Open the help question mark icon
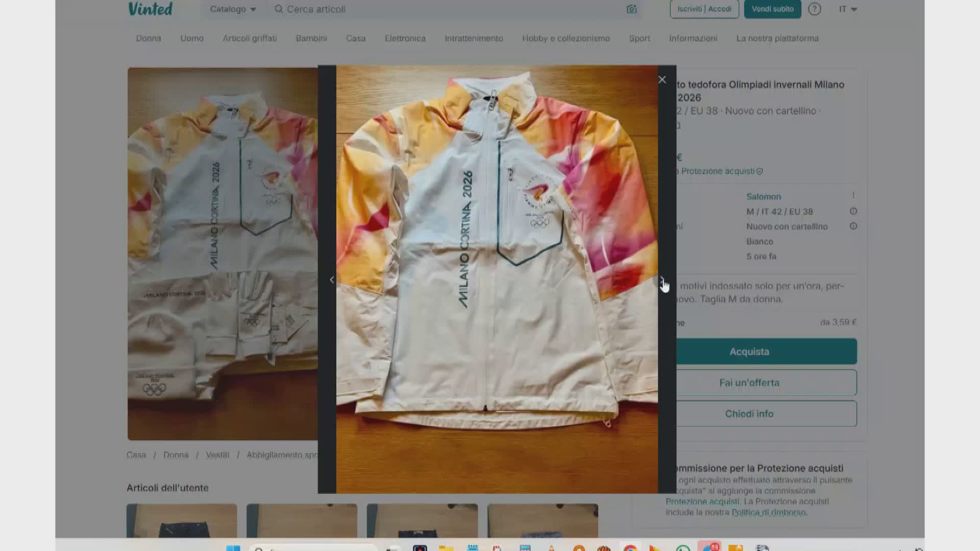 coord(815,9)
